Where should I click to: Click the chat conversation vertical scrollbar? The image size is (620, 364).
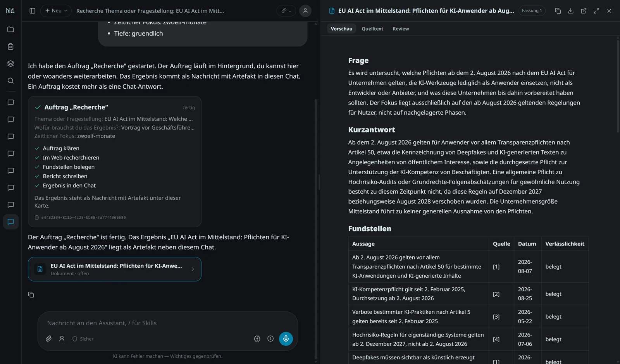click(316, 228)
